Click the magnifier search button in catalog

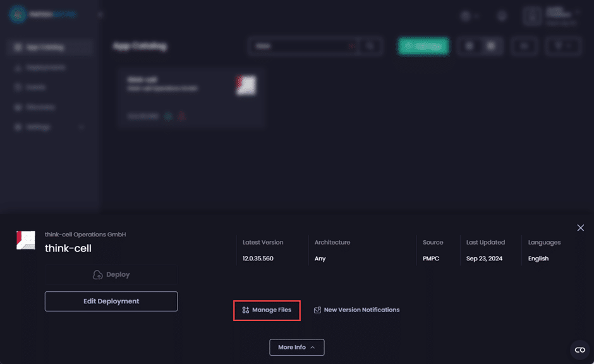pos(371,46)
